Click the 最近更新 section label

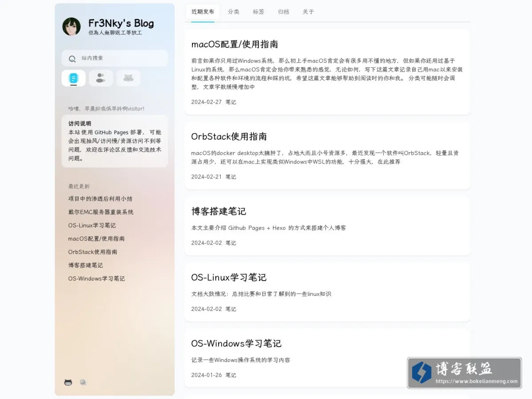pos(79,187)
